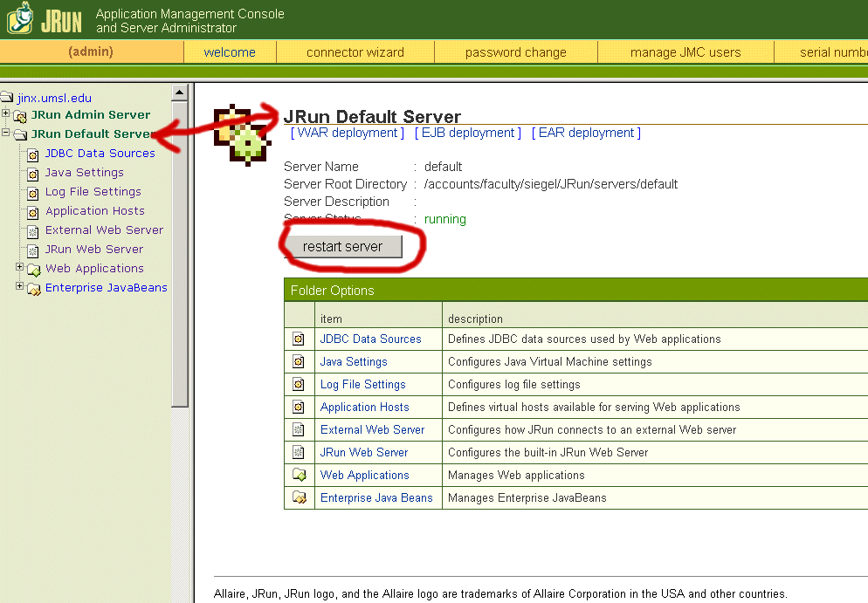
Task: Click the Log File Settings icon in sidebar tree
Action: [33, 193]
